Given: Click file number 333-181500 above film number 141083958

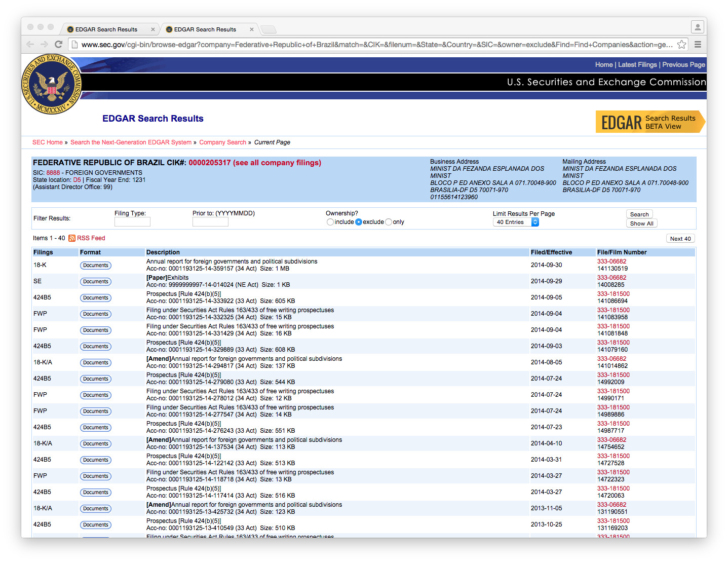Looking at the screenshot, I should [x=613, y=310].
